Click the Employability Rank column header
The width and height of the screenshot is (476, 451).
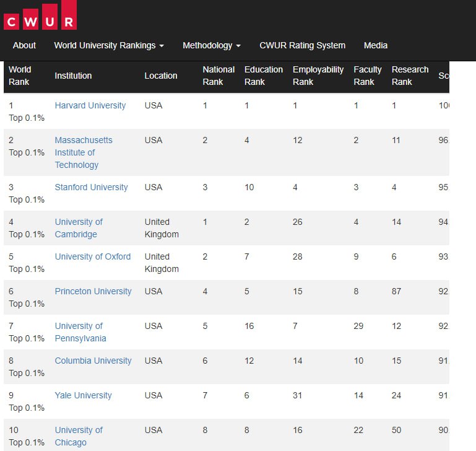pos(318,76)
